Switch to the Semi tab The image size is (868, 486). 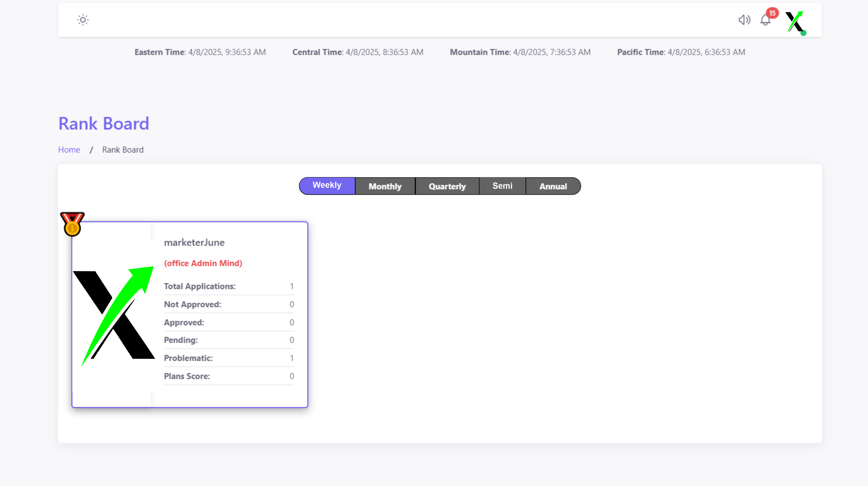click(502, 186)
